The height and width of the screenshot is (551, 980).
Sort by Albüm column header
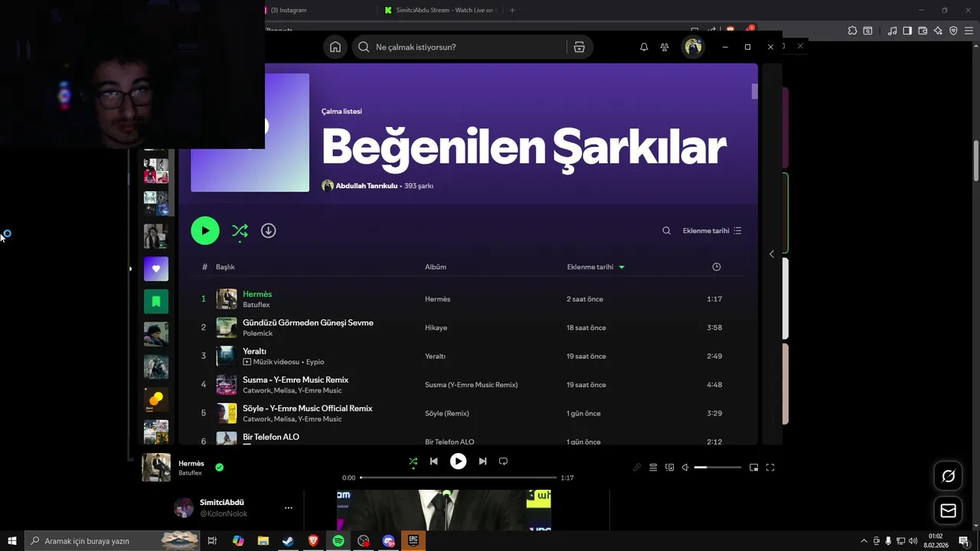[436, 267]
